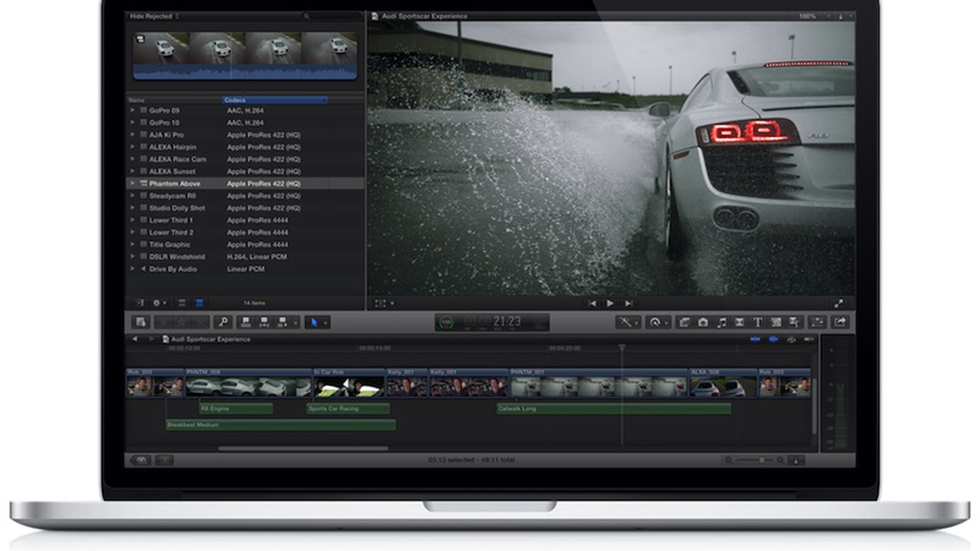Show the Inspector panel
980x551 pixels.
817,322
